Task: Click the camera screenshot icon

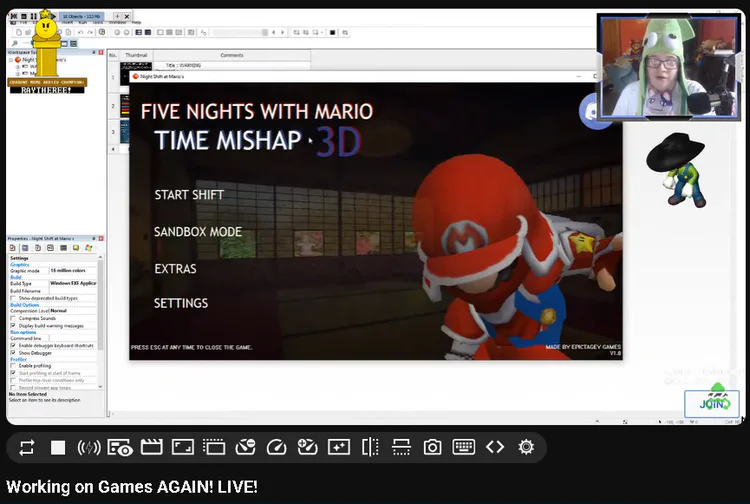Action: pos(432,448)
